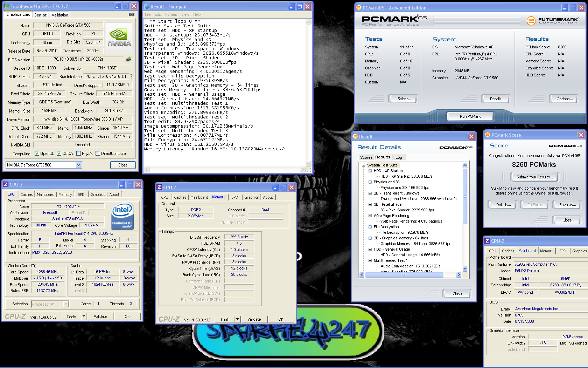Viewport: 588px width, 368px height.
Task: Click the Notepad horizontal scrollbar right arrow
Action: (x=302, y=170)
